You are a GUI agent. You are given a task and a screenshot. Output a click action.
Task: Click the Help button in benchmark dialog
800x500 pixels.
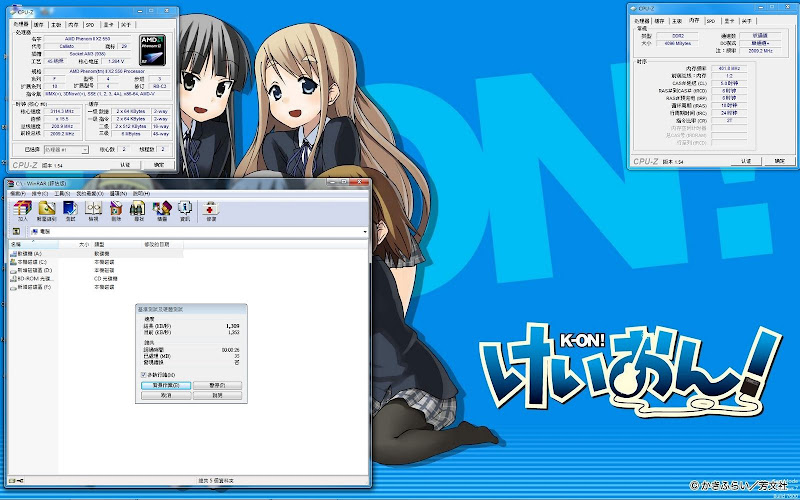tap(217, 395)
